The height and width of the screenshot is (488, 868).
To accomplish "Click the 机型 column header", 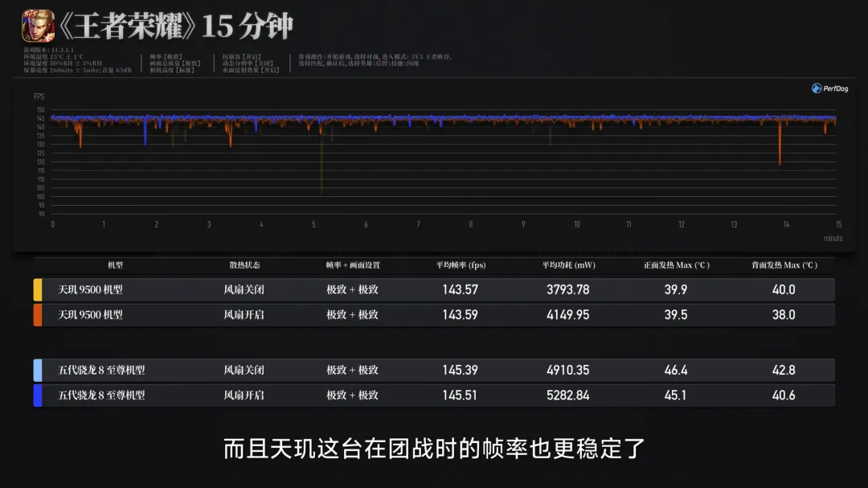I will pos(115,265).
